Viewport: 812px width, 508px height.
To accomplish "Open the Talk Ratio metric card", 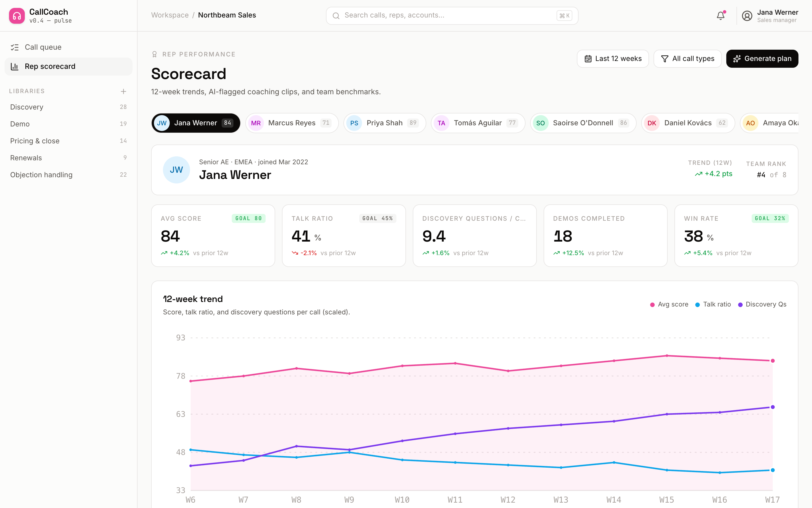I will pos(344,236).
